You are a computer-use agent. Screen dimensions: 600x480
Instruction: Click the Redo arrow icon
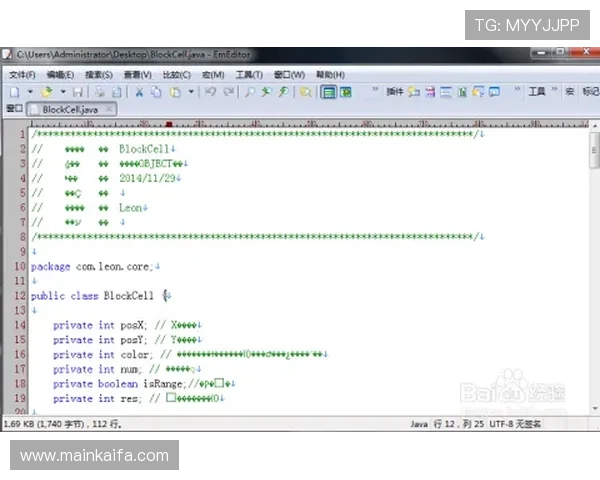pyautogui.click(x=227, y=91)
